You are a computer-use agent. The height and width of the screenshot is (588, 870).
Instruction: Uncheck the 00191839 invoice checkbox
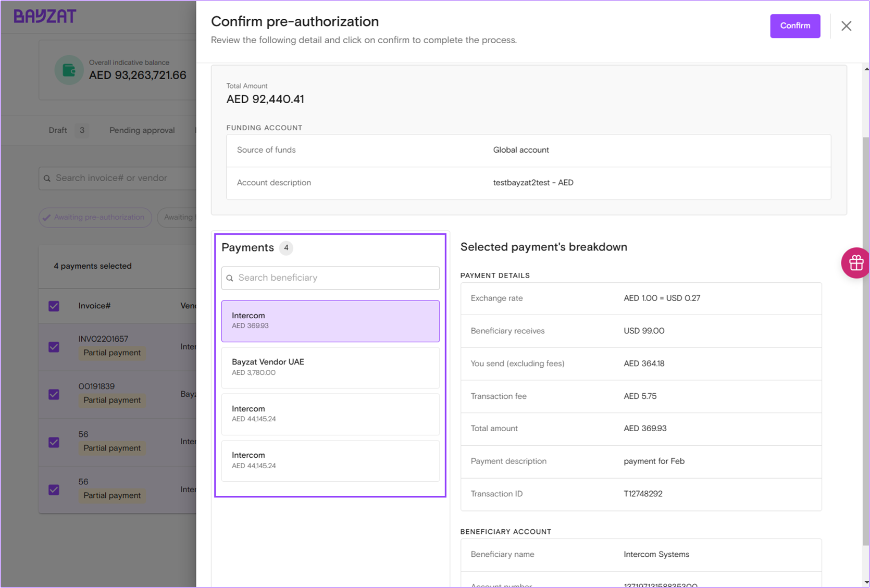(54, 394)
